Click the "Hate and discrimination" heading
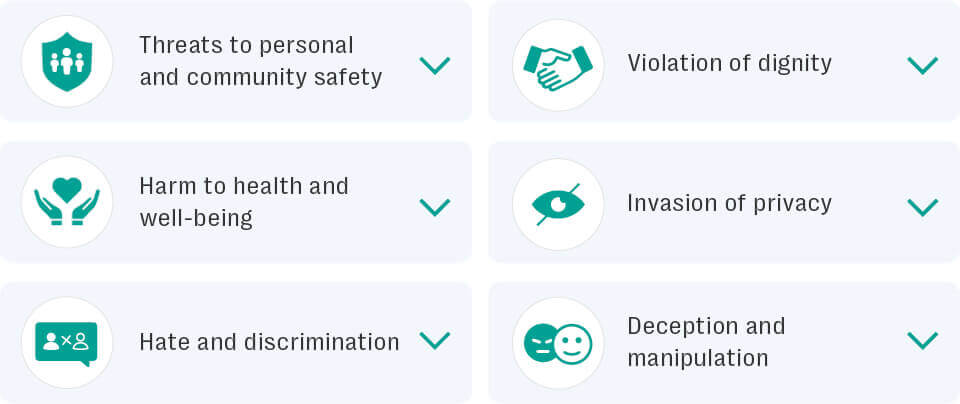960x404 pixels. pos(269,342)
